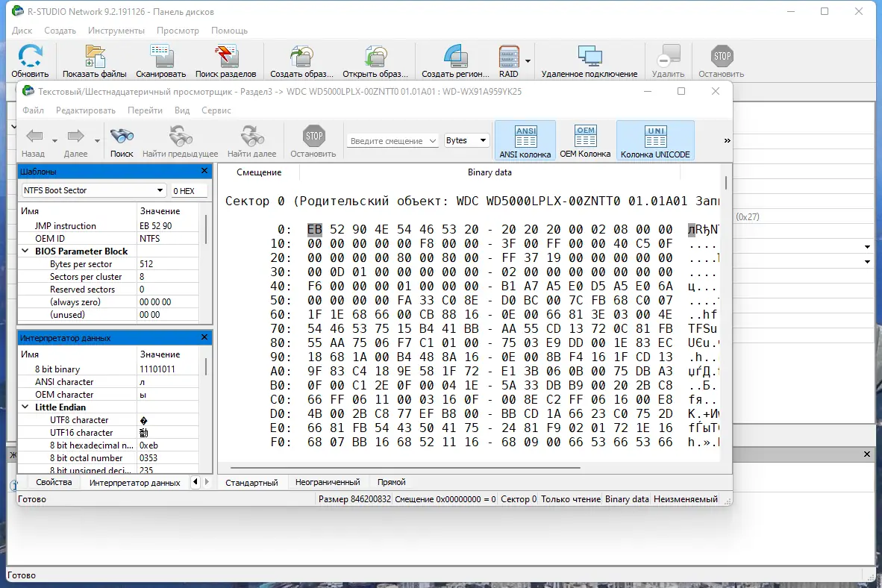Image resolution: width=882 pixels, height=588 pixels.
Task: Open the Bytes unit dropdown
Action: tap(466, 141)
